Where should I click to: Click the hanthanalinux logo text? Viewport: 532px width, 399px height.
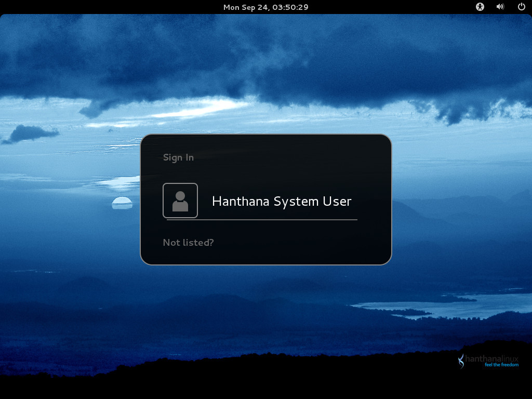(491, 358)
